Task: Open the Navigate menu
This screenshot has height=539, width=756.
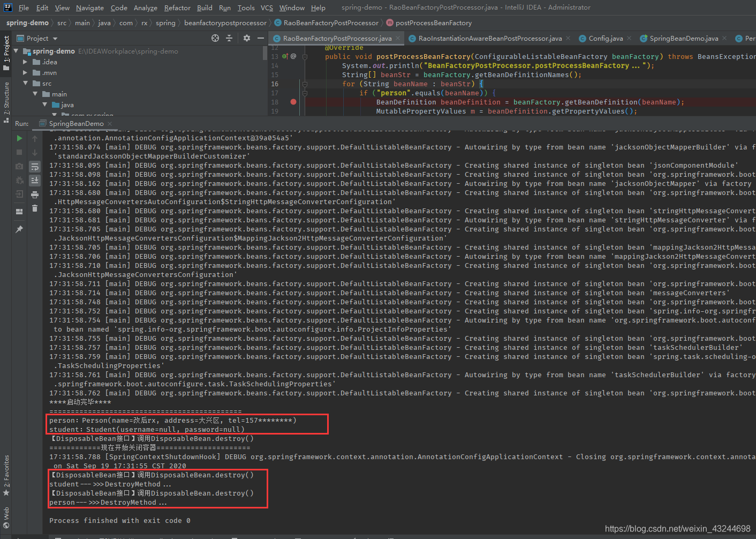Action: pyautogui.click(x=90, y=8)
